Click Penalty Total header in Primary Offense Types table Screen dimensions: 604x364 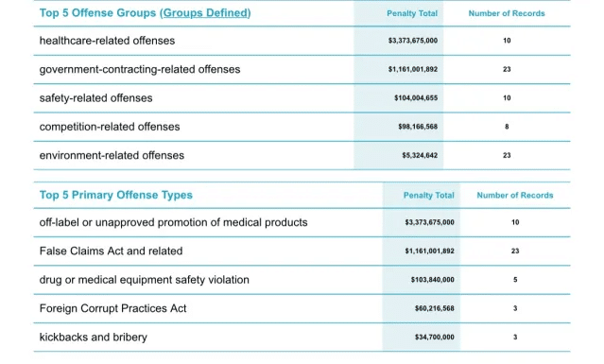pyautogui.click(x=429, y=196)
